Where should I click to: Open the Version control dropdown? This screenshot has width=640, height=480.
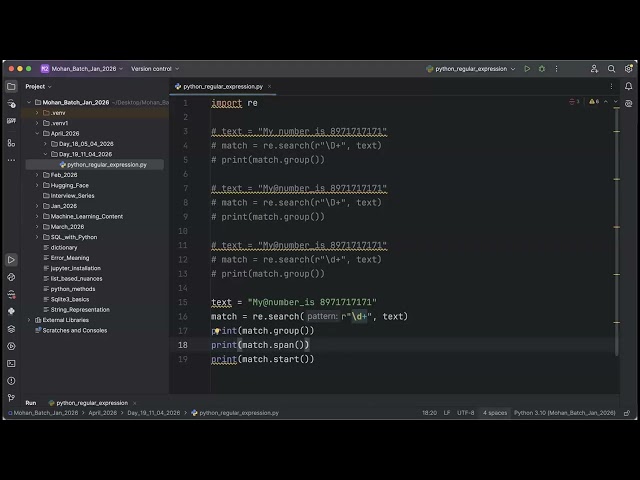[155, 69]
